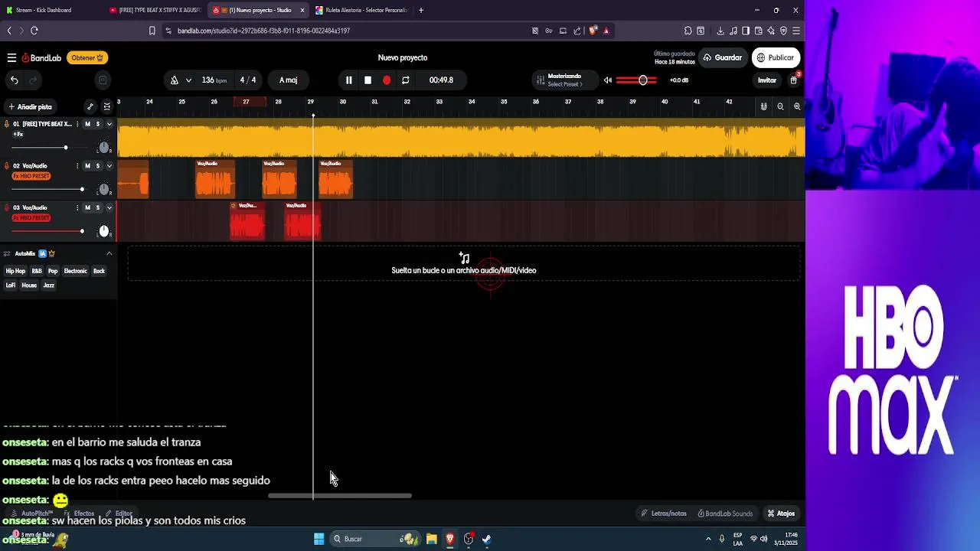Click the 136 bpm tempo field
This screenshot has height=551, width=980.
(x=214, y=80)
